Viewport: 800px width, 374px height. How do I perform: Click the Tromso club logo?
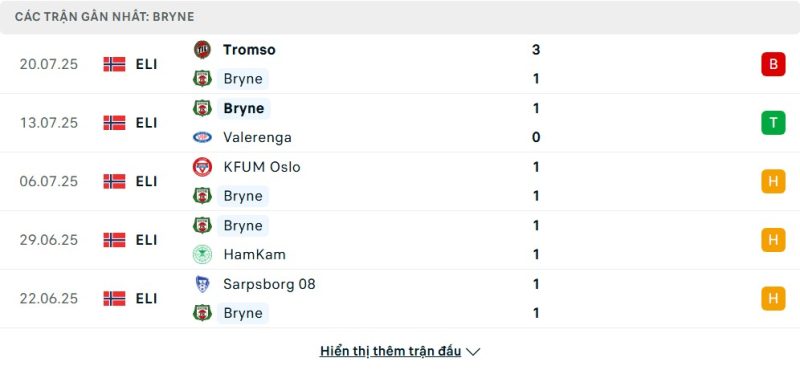tap(202, 49)
